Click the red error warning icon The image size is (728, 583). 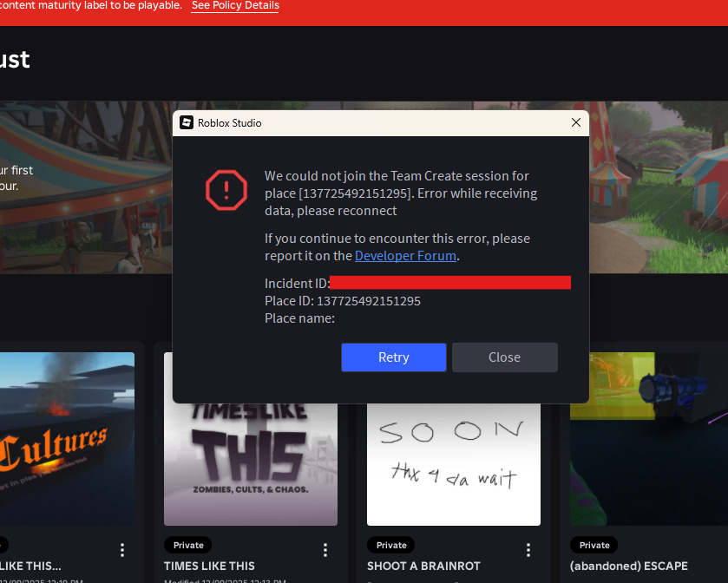tap(226, 190)
